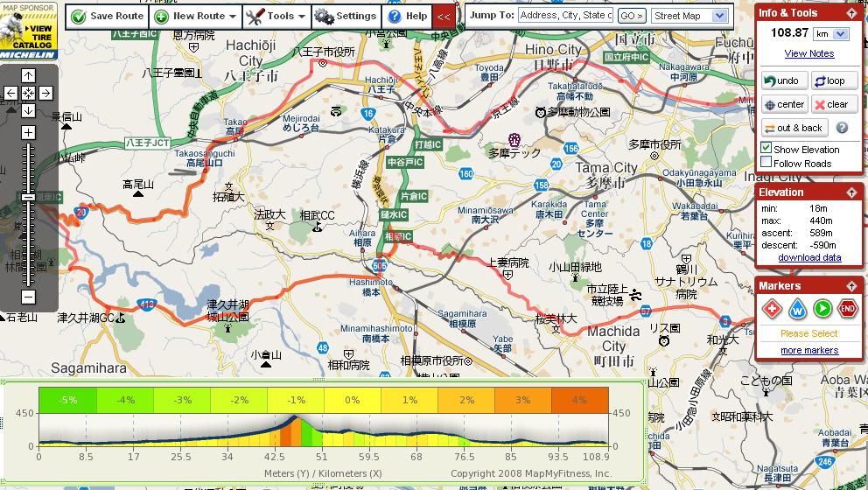868x490 pixels.
Task: Pan the map up with arrow
Action: point(28,75)
